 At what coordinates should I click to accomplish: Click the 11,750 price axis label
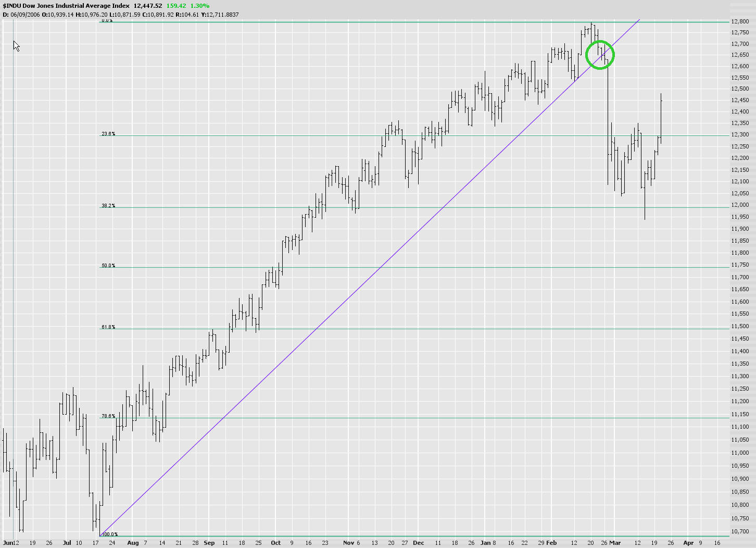tap(740, 265)
